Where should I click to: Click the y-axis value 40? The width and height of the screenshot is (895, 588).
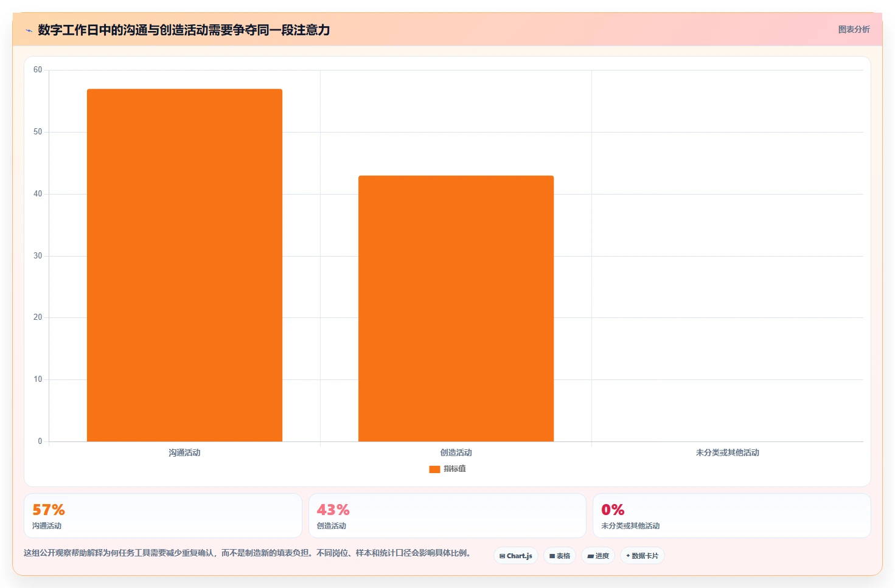click(x=38, y=194)
